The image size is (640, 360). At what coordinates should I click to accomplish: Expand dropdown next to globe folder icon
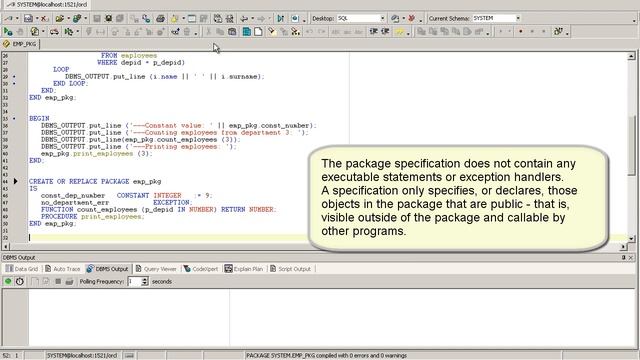(x=85, y=18)
